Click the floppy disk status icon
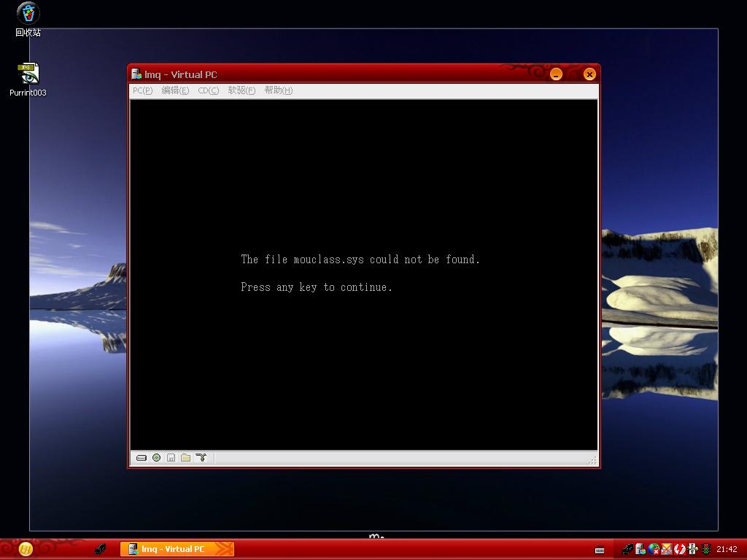The image size is (747, 560). (x=171, y=458)
